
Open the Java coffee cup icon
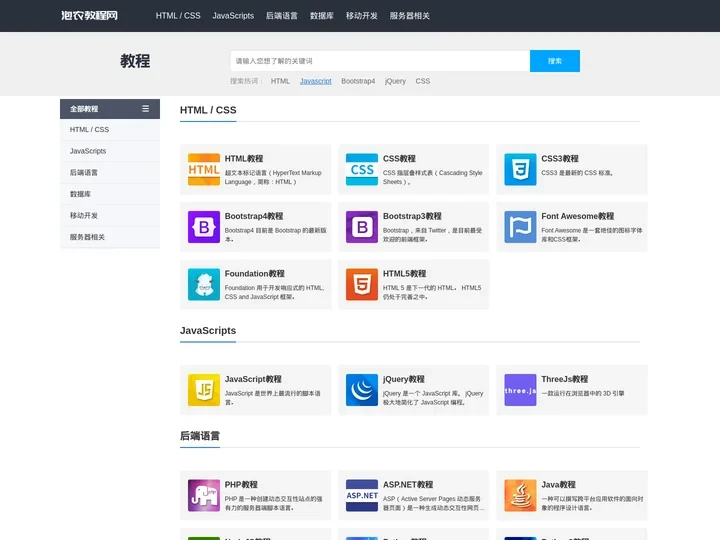(x=520, y=495)
